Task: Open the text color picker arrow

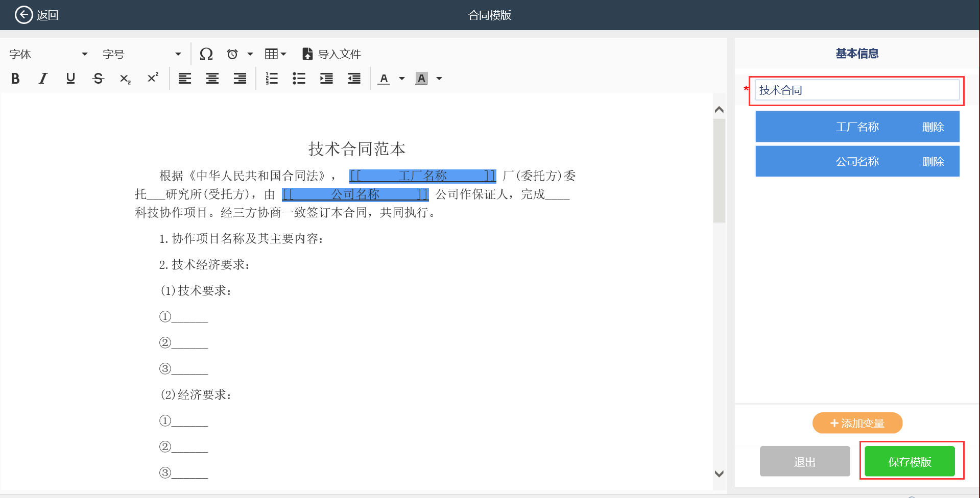Action: [x=402, y=79]
